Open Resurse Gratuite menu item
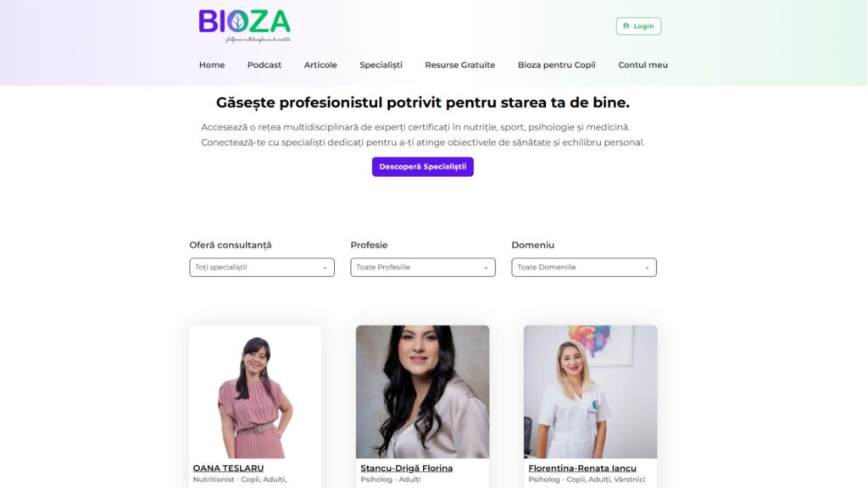 pos(460,64)
